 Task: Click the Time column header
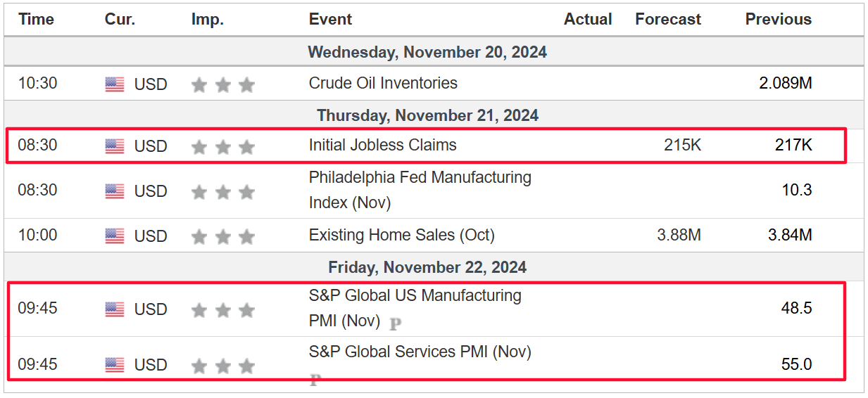point(37,20)
